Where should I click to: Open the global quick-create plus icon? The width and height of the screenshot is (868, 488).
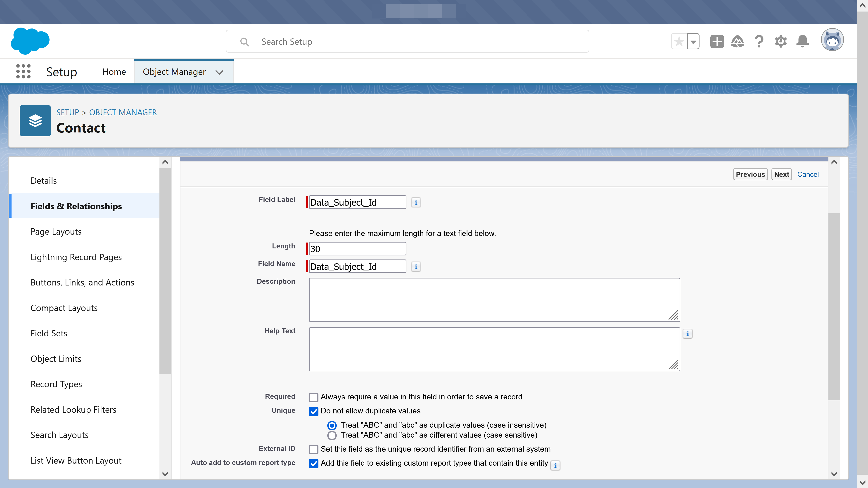tap(717, 41)
